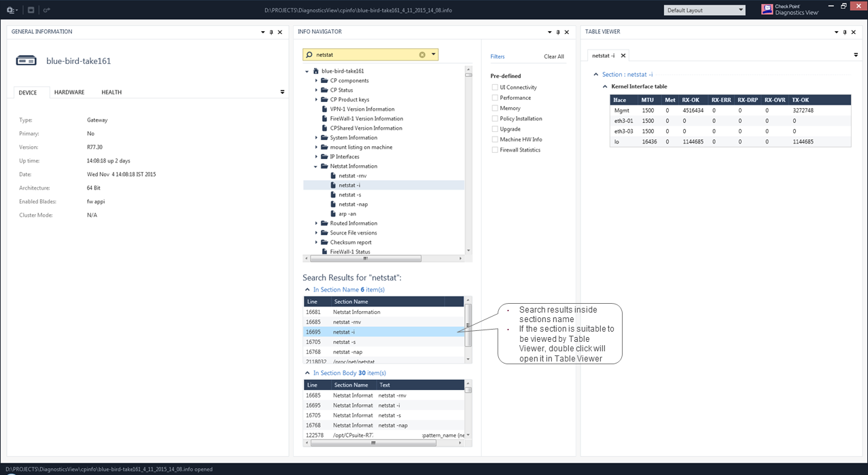
Task: Switch to the HEALTH tab
Action: (111, 92)
